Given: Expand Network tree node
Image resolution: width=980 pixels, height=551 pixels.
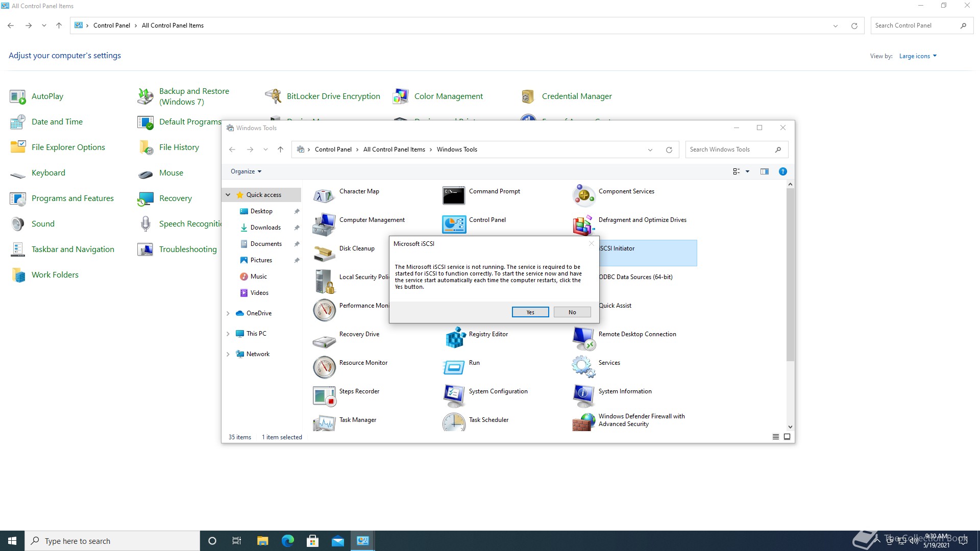Looking at the screenshot, I should click(228, 354).
